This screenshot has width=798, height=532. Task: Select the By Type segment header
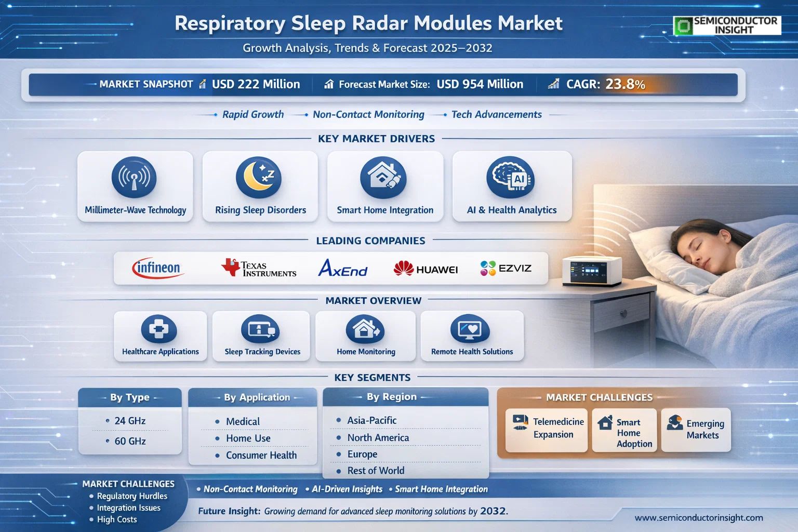click(x=130, y=397)
